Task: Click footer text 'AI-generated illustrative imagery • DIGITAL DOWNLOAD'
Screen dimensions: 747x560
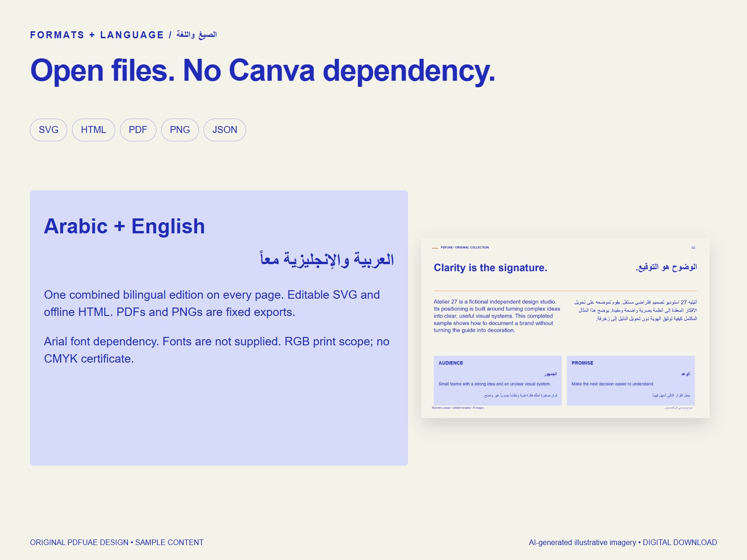Action: coord(623,542)
